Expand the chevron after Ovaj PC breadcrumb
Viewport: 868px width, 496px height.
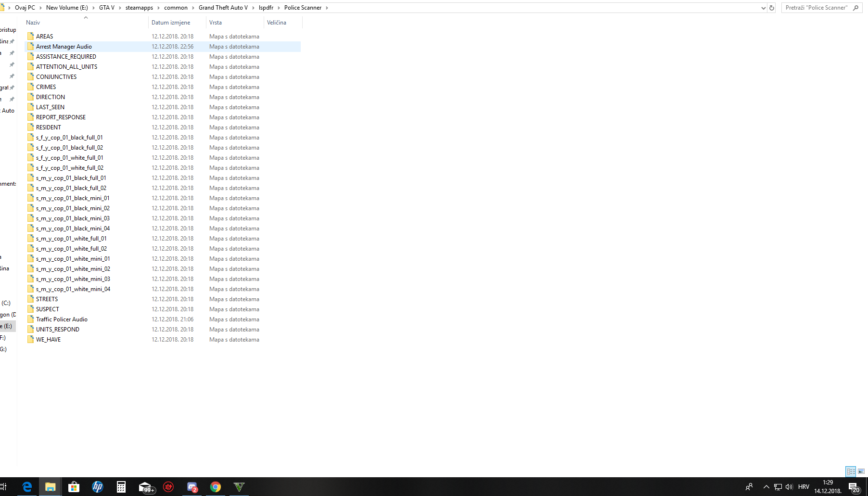point(40,8)
